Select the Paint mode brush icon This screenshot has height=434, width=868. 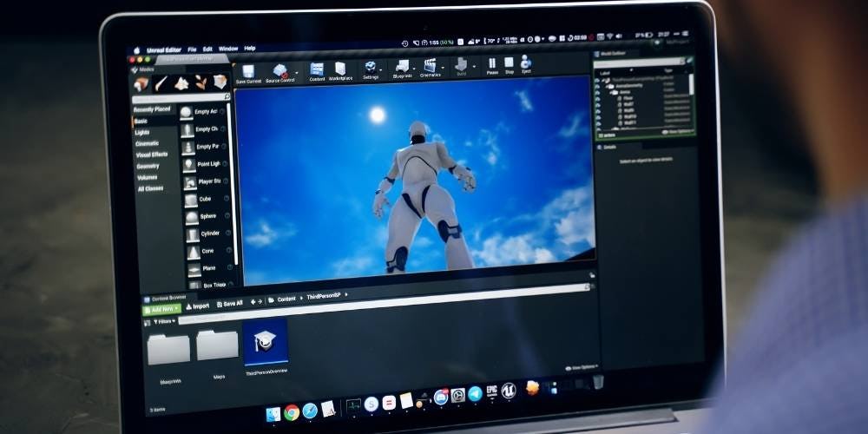pos(161,83)
